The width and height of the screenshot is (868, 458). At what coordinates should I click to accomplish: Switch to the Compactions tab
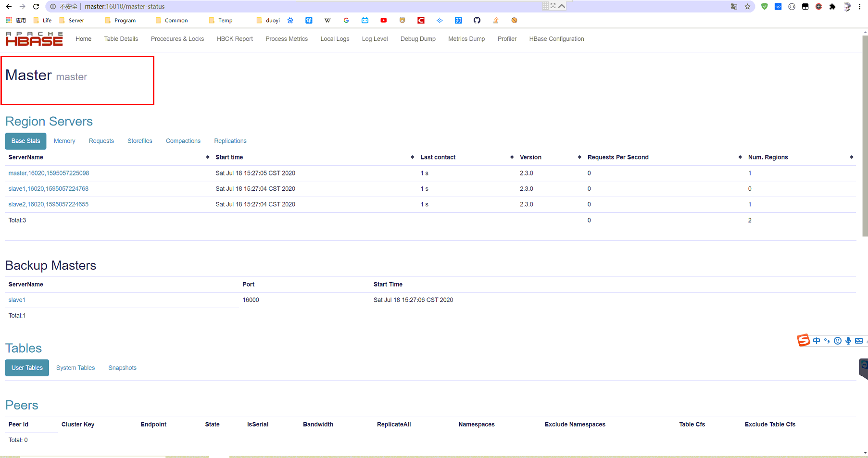coord(183,141)
